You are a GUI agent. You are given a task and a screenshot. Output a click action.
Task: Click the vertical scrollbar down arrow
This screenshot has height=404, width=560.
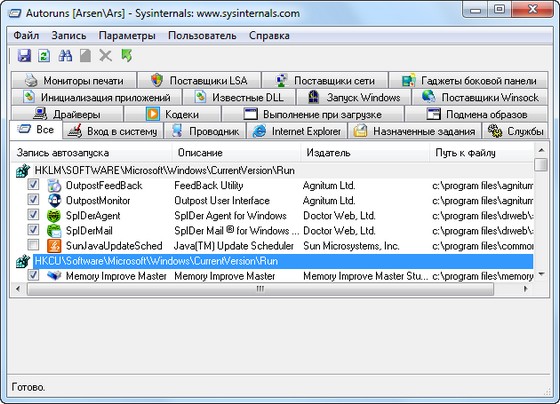pos(541,274)
